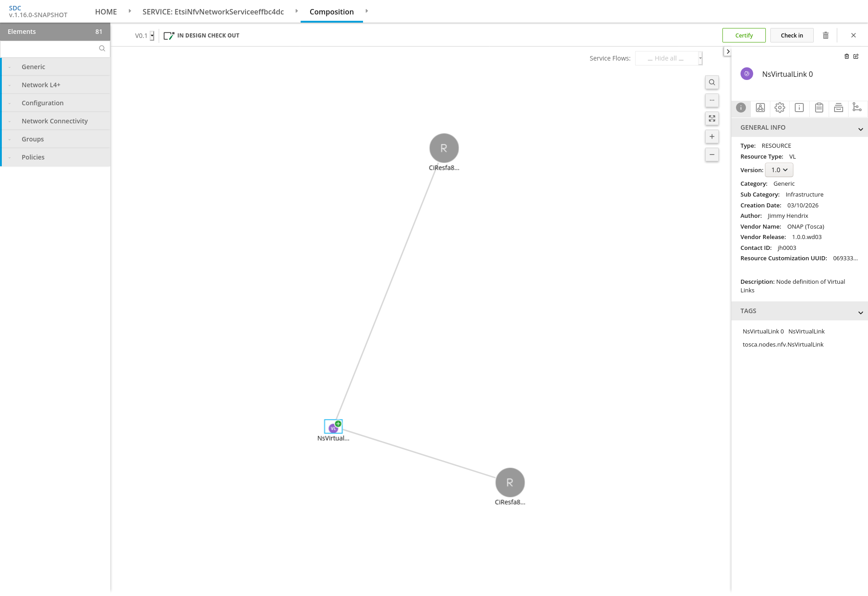
Task: Open the canvas search icon
Action: click(x=712, y=82)
